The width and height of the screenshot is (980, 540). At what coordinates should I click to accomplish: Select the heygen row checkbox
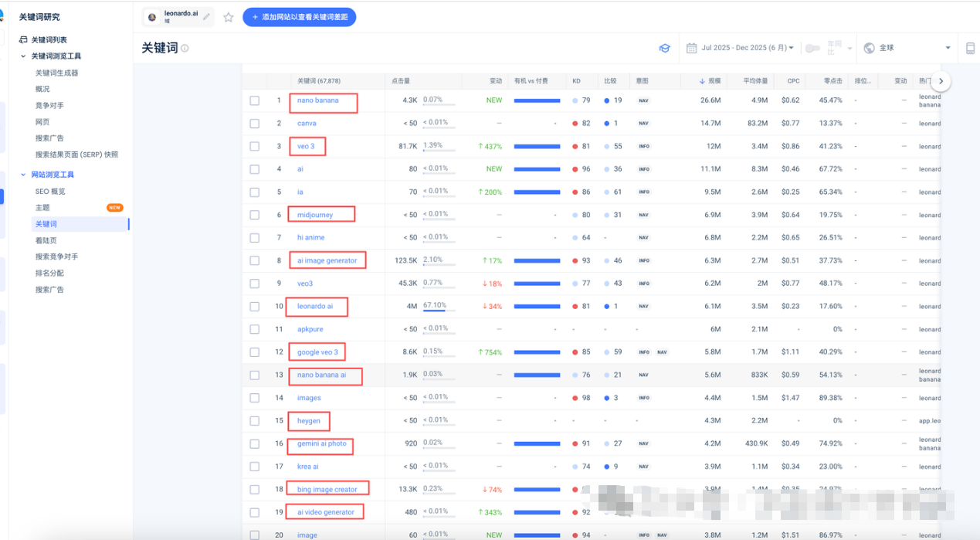click(255, 421)
